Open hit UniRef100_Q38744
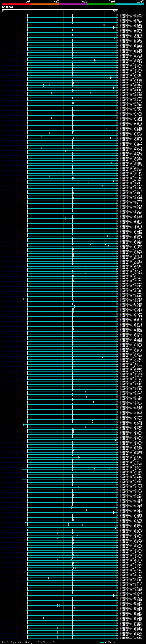146x644 pixels. click(x=131, y=27)
